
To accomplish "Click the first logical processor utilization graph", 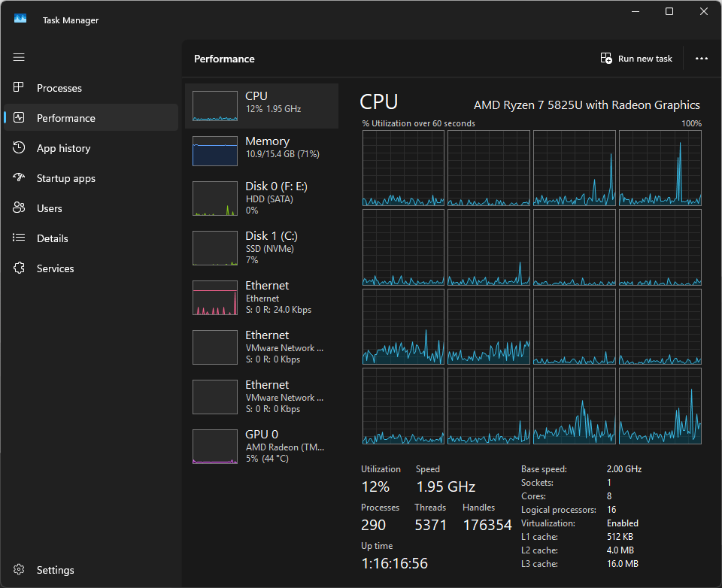I will click(x=403, y=168).
